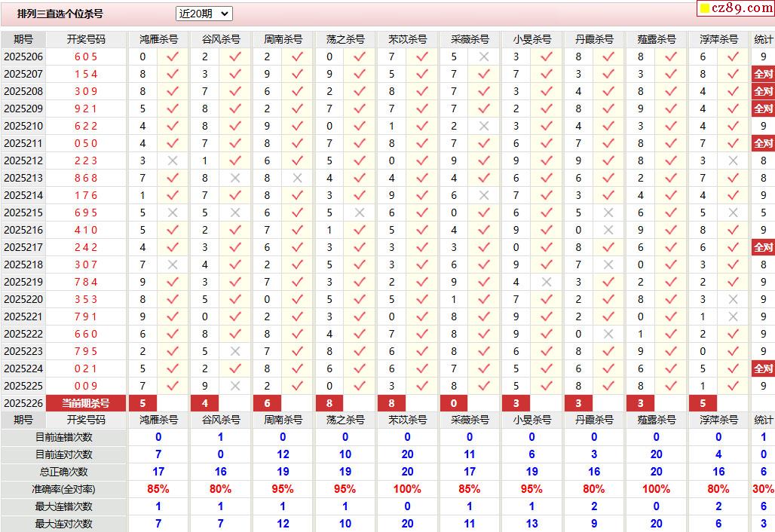
Task: Click current kill number 4 under 谷风杀号
Action: (205, 403)
